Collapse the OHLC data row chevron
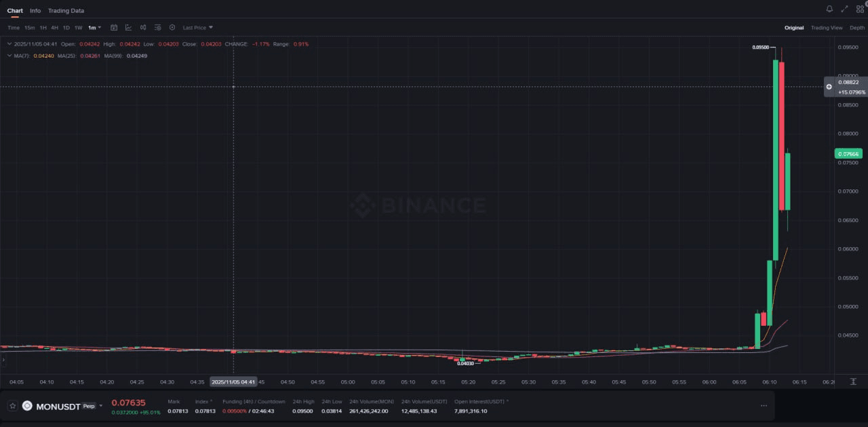868x427 pixels. click(9, 44)
